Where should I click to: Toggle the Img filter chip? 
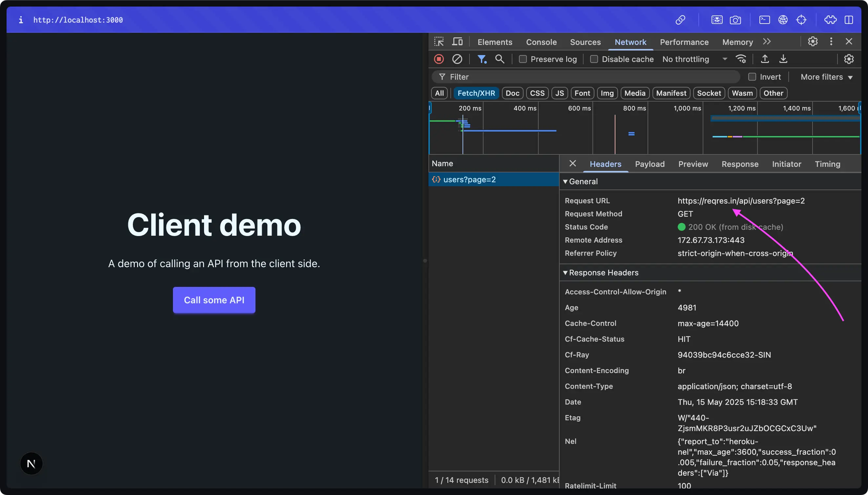coord(607,93)
